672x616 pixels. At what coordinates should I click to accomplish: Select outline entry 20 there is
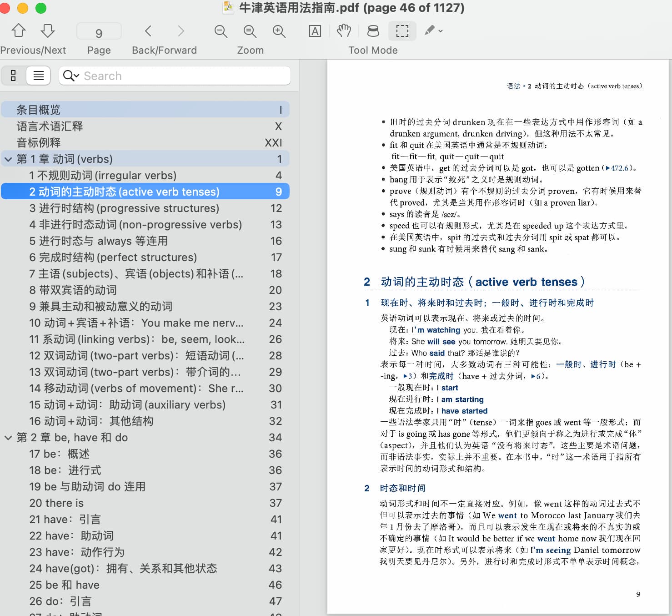click(x=56, y=503)
